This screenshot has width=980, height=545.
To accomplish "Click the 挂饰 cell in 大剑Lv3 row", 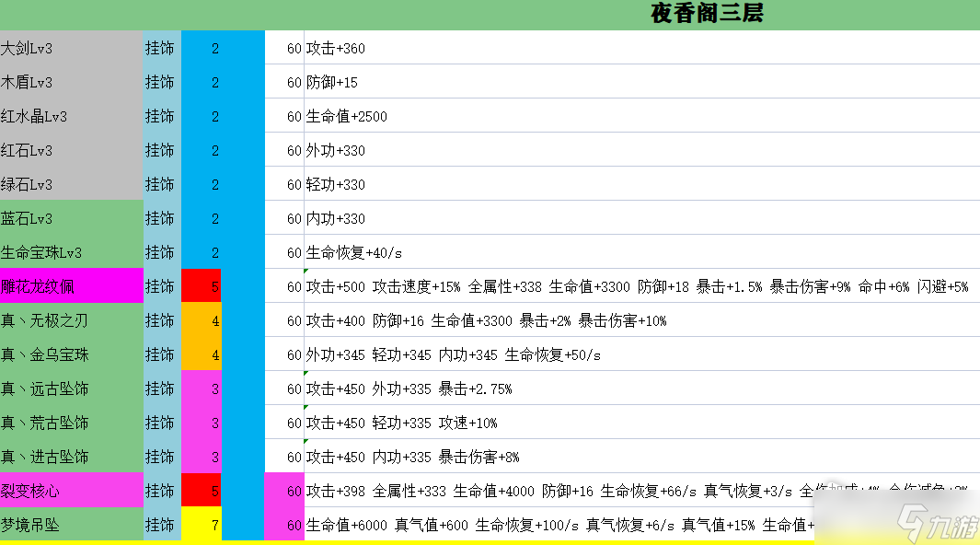I will pos(162,48).
